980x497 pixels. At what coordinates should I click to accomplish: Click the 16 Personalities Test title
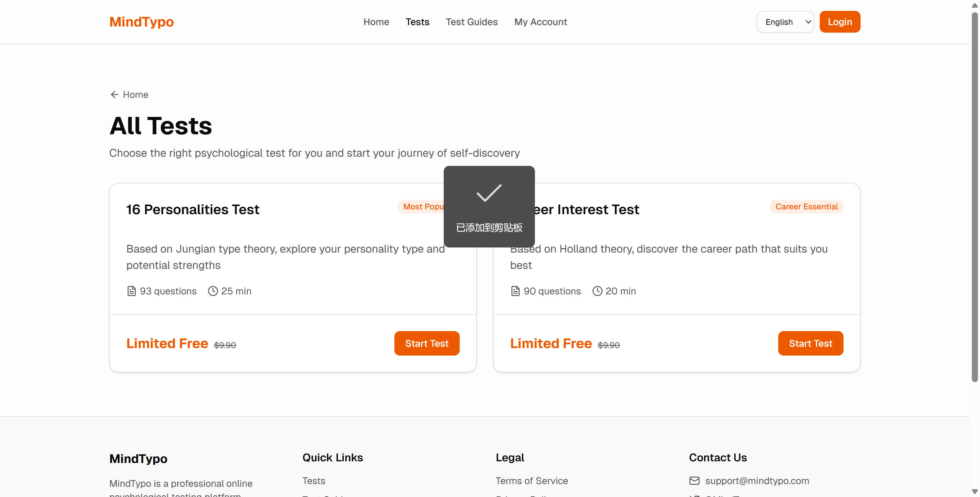click(193, 209)
